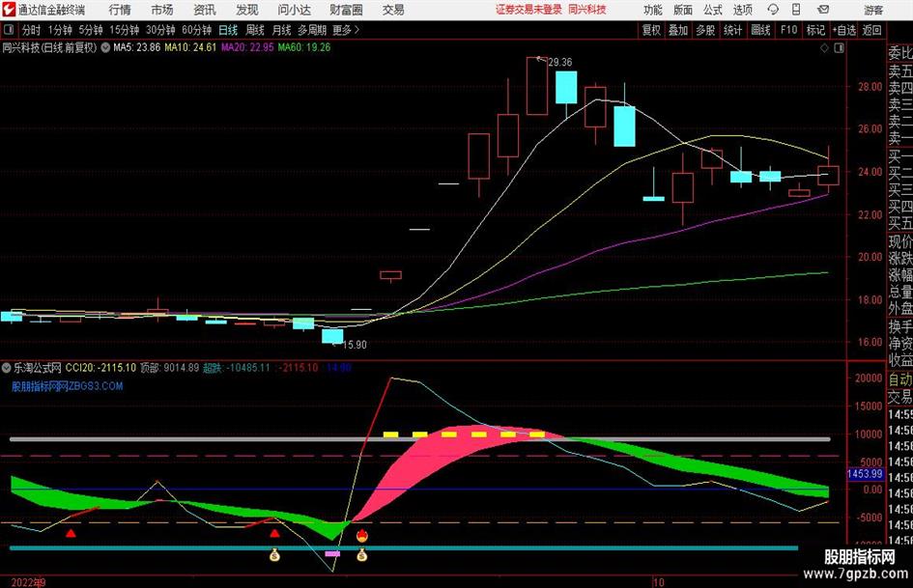Image resolution: width=913 pixels, height=588 pixels.
Task: Click the 29.36 high price label
Action: point(559,63)
